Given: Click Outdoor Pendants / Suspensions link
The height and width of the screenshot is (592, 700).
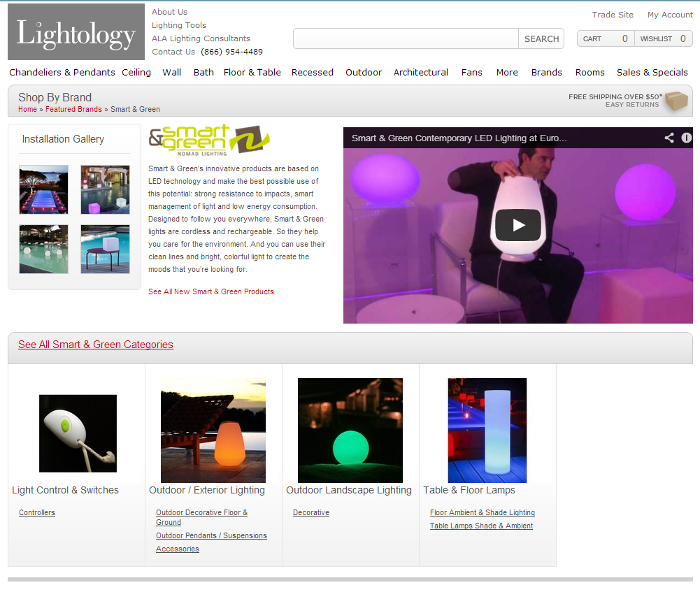Looking at the screenshot, I should point(211,536).
